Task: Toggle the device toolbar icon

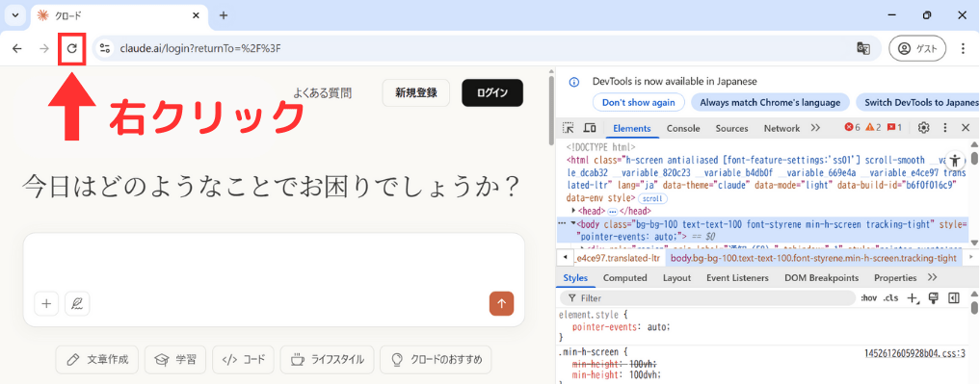Action: click(x=590, y=128)
